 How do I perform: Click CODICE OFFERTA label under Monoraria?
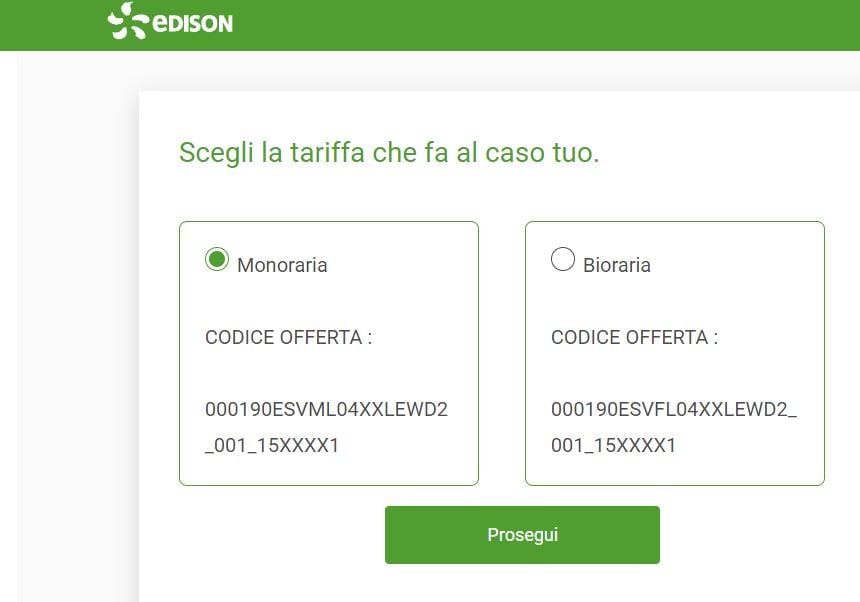[x=288, y=337]
